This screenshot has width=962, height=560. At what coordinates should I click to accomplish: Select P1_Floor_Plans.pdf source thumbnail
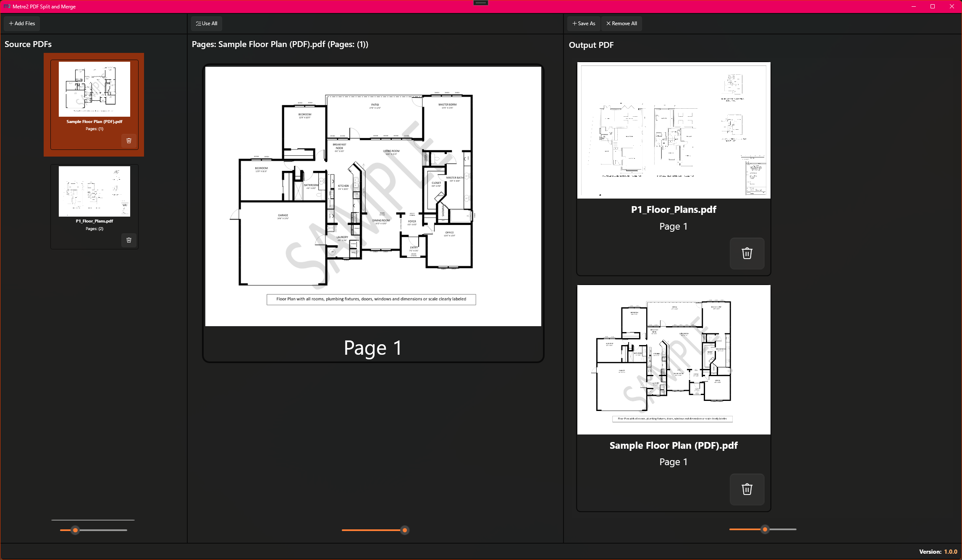(94, 191)
